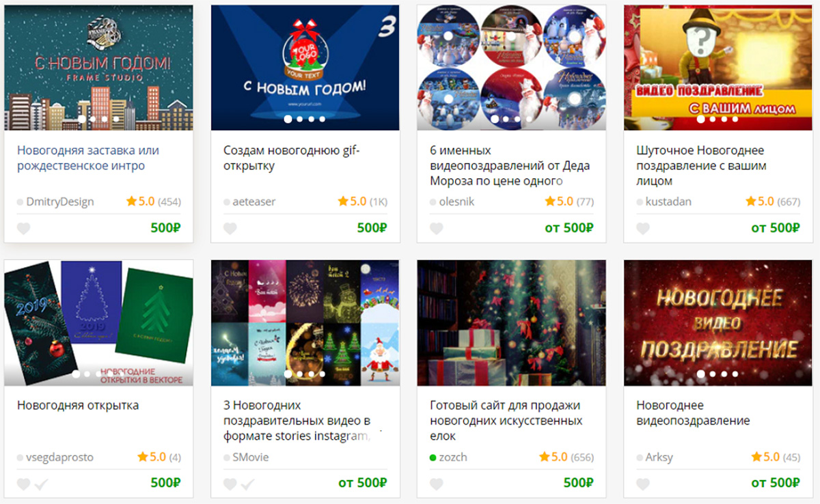Screen dimensions: 820x504
Task: Open seller profile kustadan
Action: point(668,201)
